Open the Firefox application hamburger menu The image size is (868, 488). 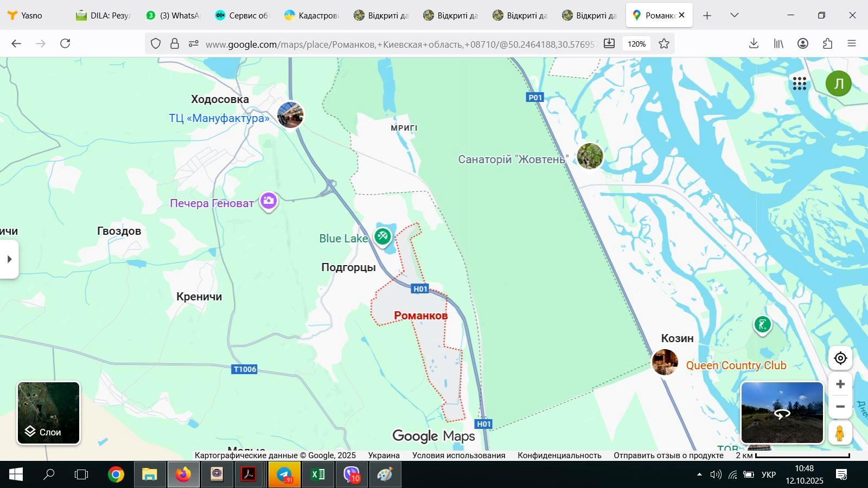click(x=852, y=44)
